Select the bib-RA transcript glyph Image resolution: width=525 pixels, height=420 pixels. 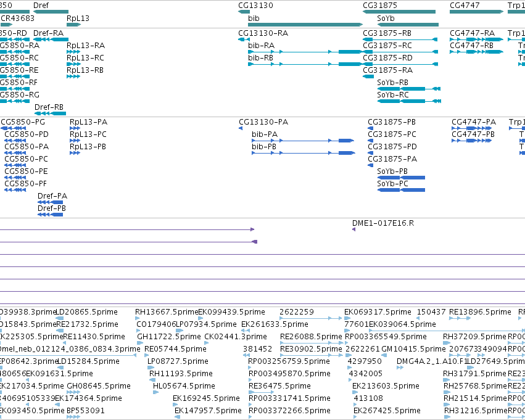[x=305, y=52]
